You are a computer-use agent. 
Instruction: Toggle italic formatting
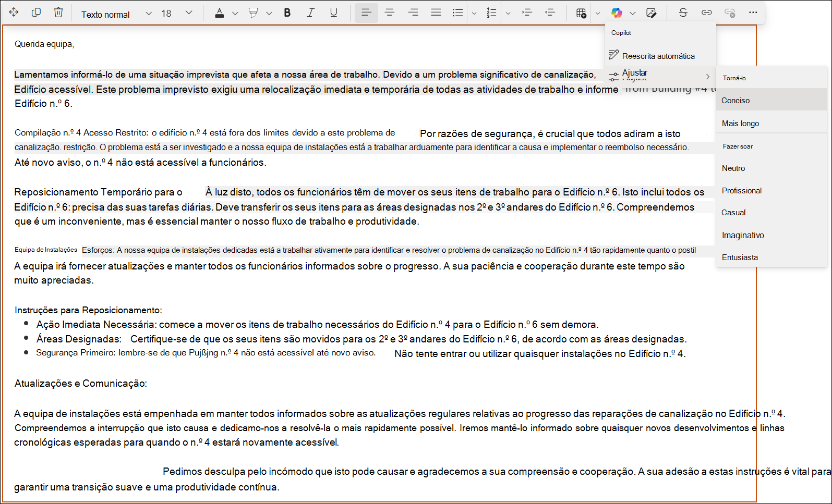pyautogui.click(x=310, y=13)
